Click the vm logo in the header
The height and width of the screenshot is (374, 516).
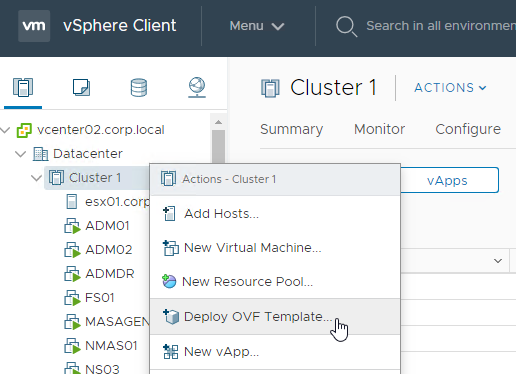34,26
